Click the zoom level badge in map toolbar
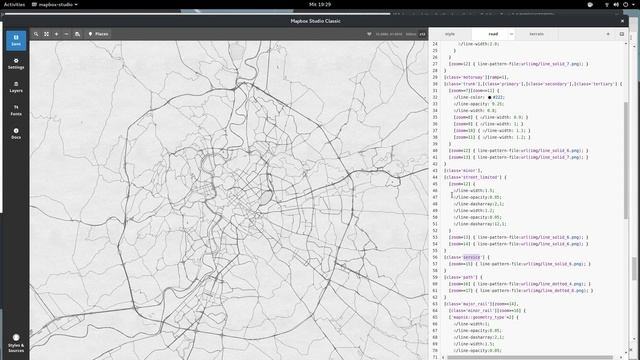This screenshot has width=640, height=360. coord(422,34)
